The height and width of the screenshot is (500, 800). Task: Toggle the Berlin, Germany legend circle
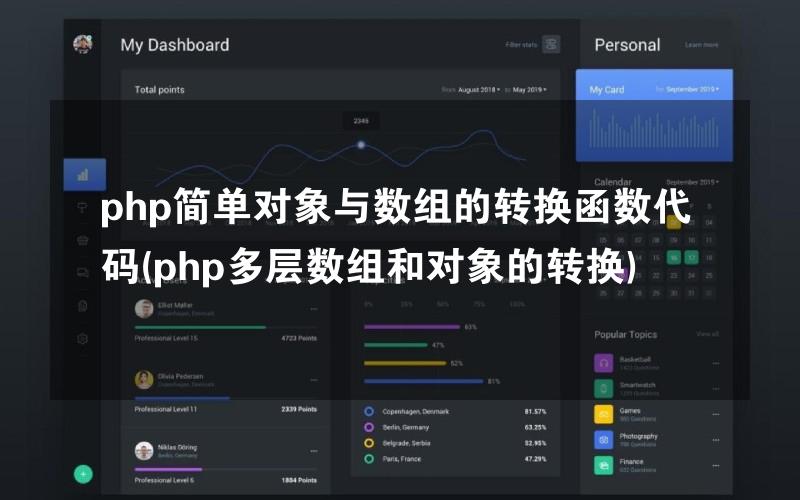coord(369,427)
